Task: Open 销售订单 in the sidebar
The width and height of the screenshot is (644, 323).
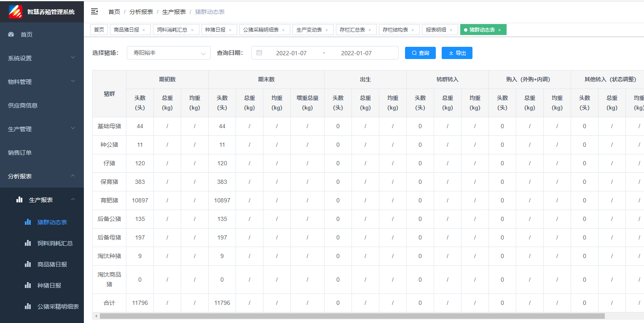Action: (42, 153)
